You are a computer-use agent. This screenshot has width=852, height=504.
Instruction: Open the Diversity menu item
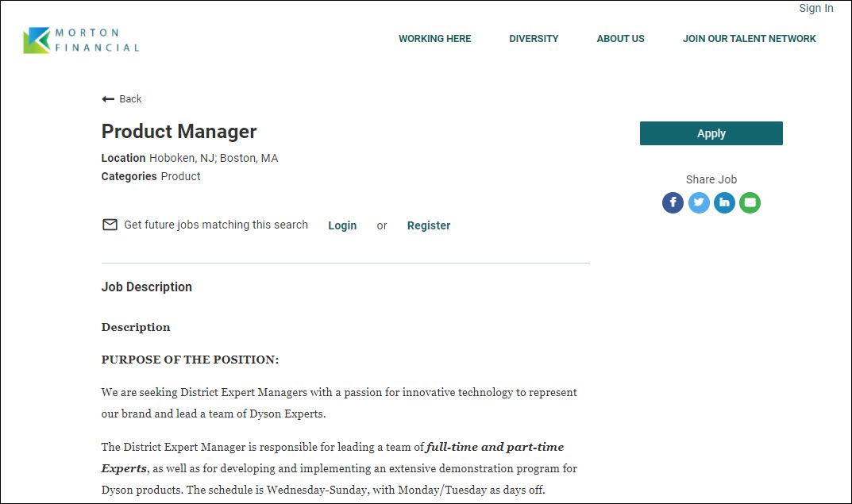534,39
